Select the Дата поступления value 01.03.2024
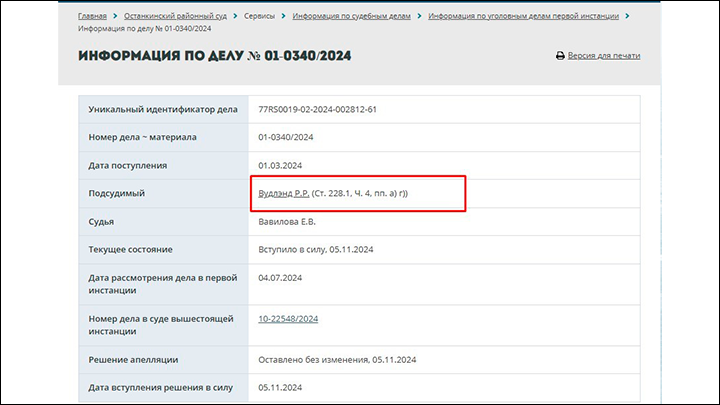This screenshot has width=720, height=405. point(280,165)
